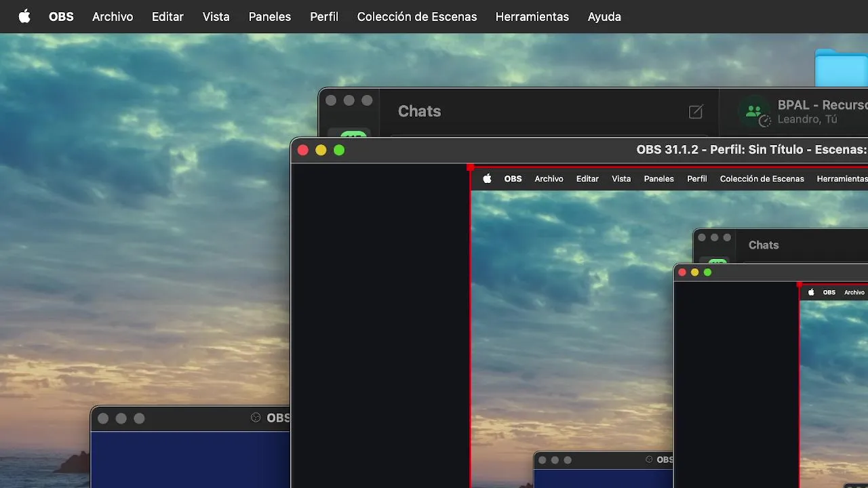Click the large 'Chats' heading behind the OBS window
The height and width of the screenshot is (488, 868).
pos(419,111)
